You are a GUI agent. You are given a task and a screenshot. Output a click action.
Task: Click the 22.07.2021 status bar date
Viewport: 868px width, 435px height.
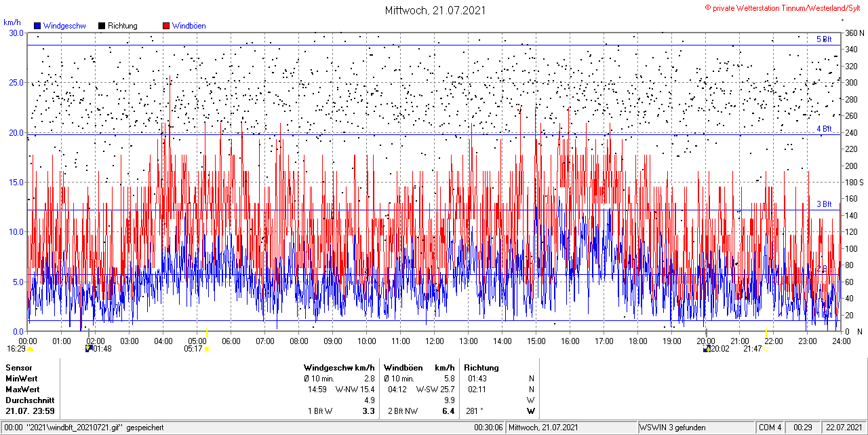844,428
